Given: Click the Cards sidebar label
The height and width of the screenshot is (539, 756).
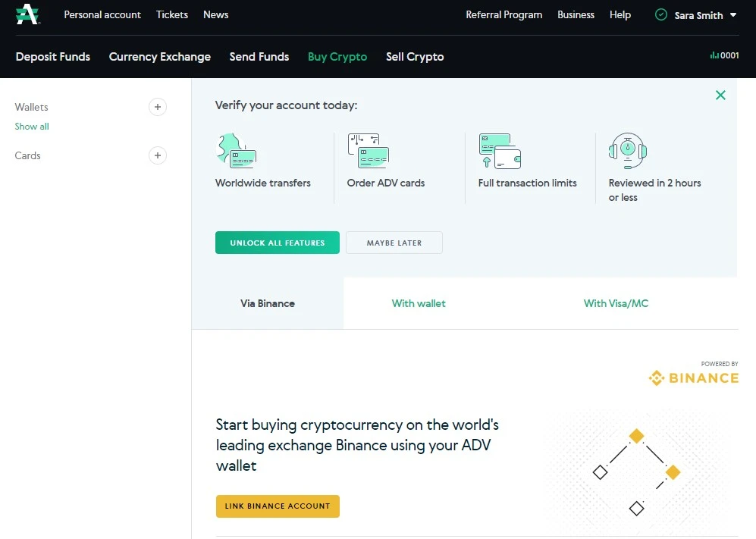Looking at the screenshot, I should (27, 155).
